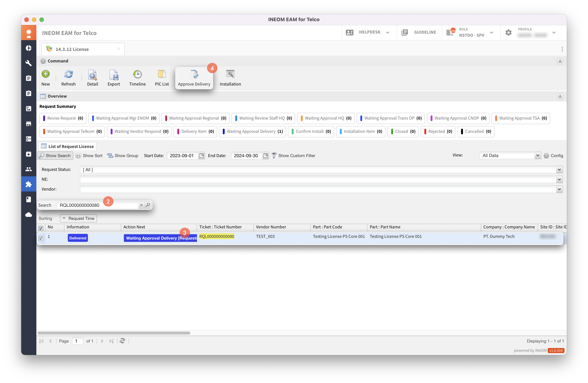This screenshot has height=383, width=588.
Task: Open the pie chart dashboard sidebar icon
Action: pos(29,48)
